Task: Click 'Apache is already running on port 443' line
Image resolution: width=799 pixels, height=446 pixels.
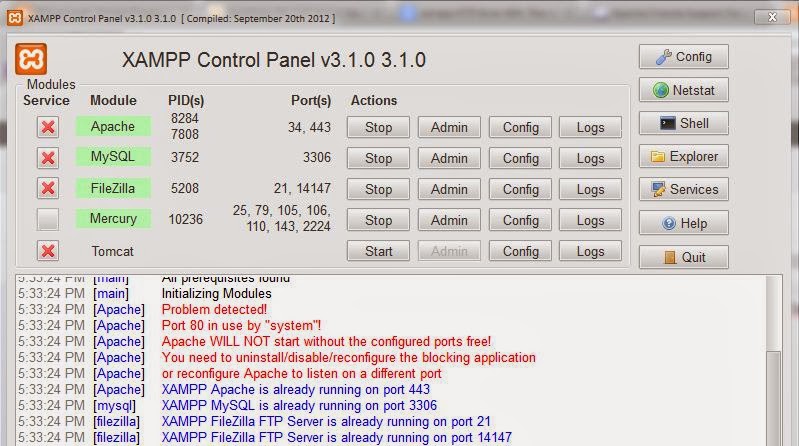Action: tap(296, 389)
